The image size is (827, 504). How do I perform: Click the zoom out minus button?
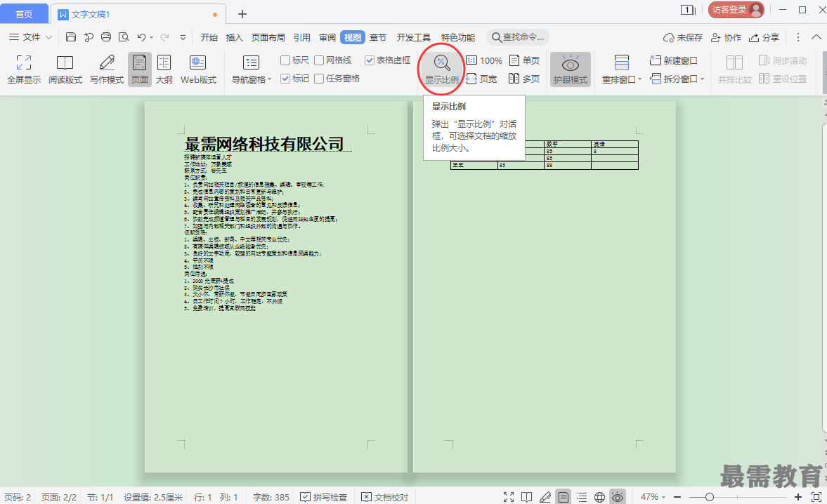[678, 496]
